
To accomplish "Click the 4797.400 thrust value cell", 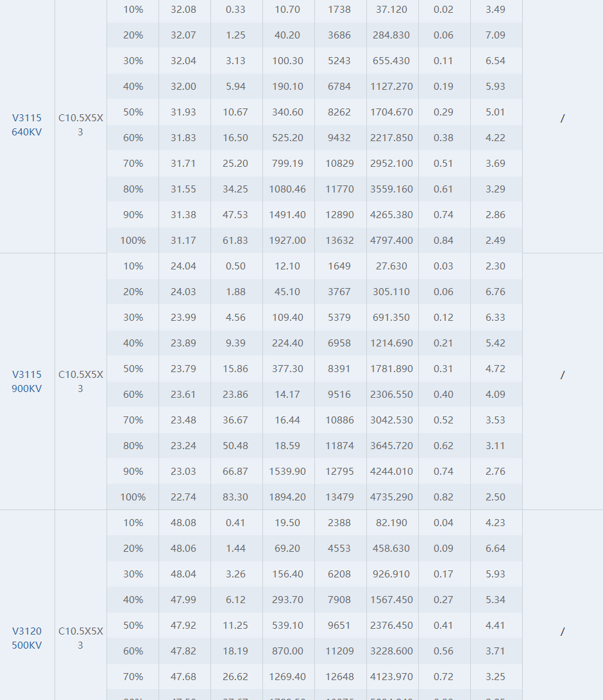I will tap(391, 241).
